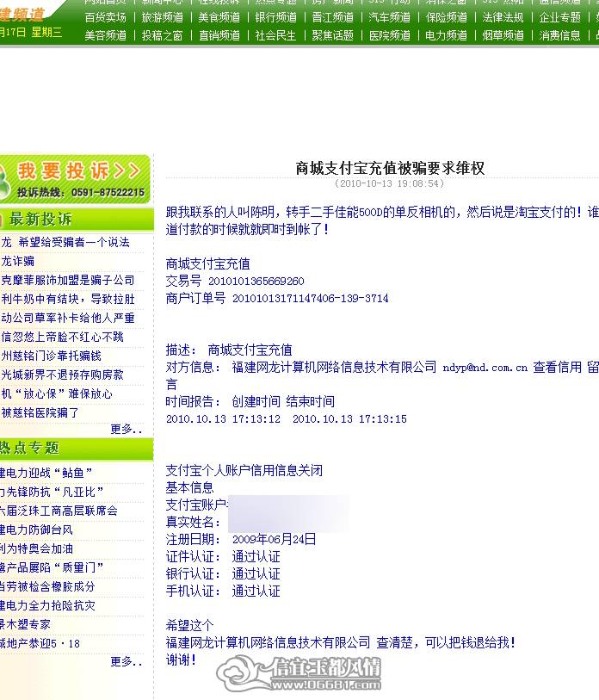Go to 烟草频道 channel
This screenshot has height=700, width=599.
click(x=503, y=35)
